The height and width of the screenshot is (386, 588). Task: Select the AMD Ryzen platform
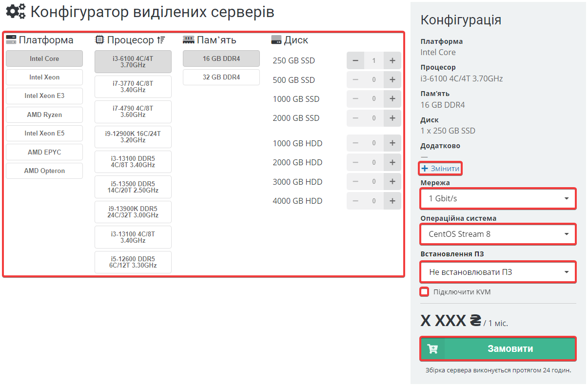[x=44, y=115]
